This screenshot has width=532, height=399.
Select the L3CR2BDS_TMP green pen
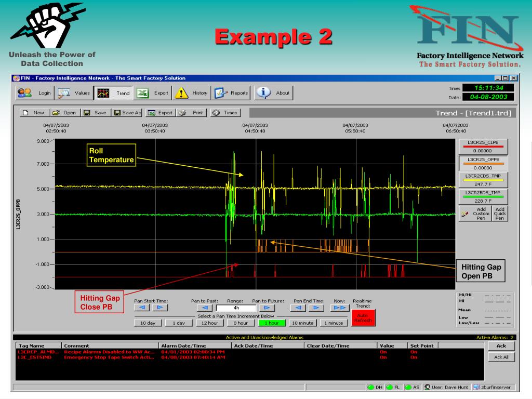[x=483, y=197]
